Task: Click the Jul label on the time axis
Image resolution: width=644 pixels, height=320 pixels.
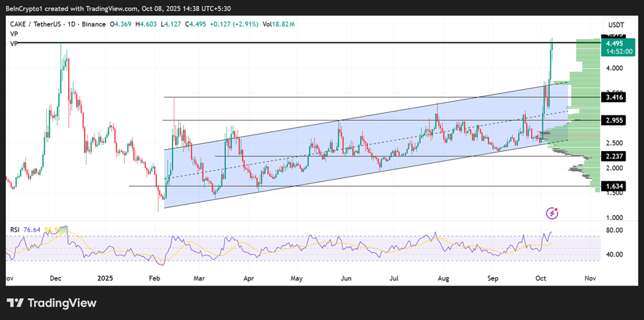Action: coord(394,278)
